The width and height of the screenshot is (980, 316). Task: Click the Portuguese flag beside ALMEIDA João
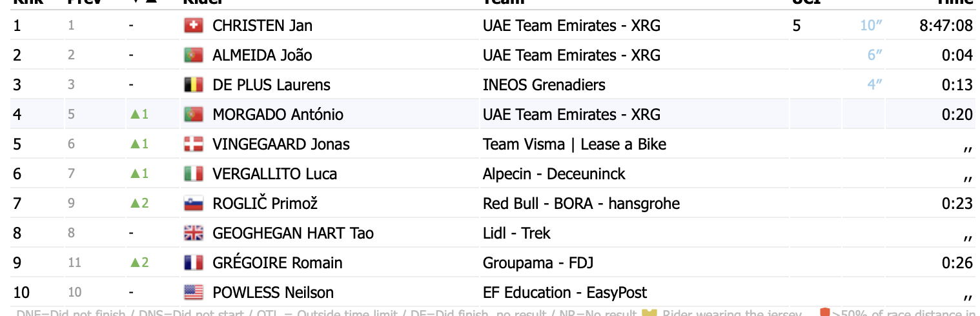(x=193, y=55)
